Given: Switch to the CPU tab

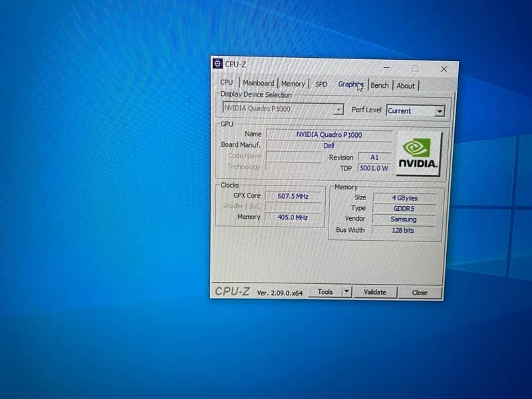Looking at the screenshot, I should click(226, 82).
